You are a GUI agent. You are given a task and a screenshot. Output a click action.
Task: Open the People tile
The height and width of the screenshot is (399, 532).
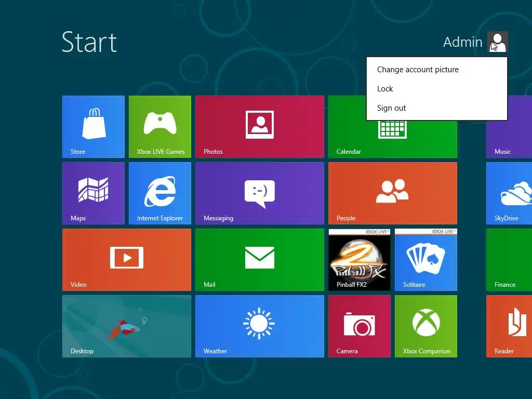pyautogui.click(x=393, y=193)
